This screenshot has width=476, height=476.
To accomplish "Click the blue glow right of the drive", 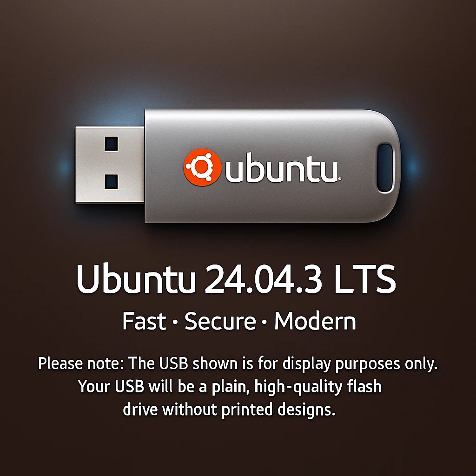I will 412,166.
